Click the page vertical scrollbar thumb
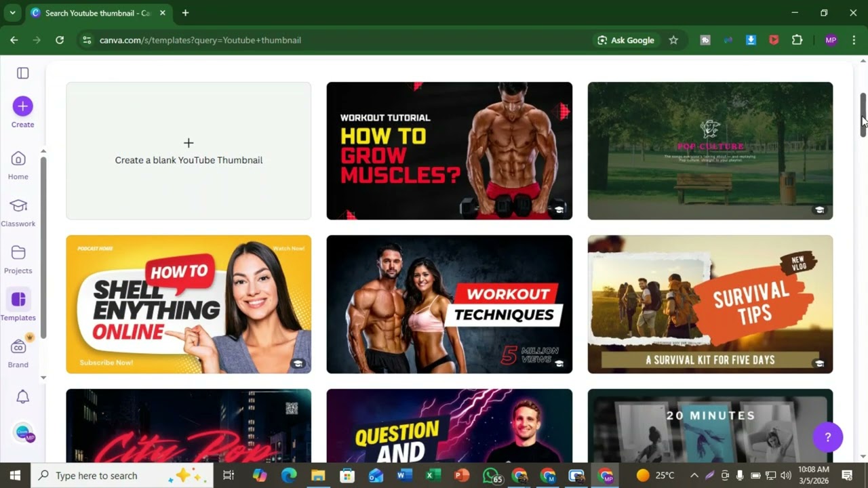Viewport: 868px width, 488px height. (863, 115)
